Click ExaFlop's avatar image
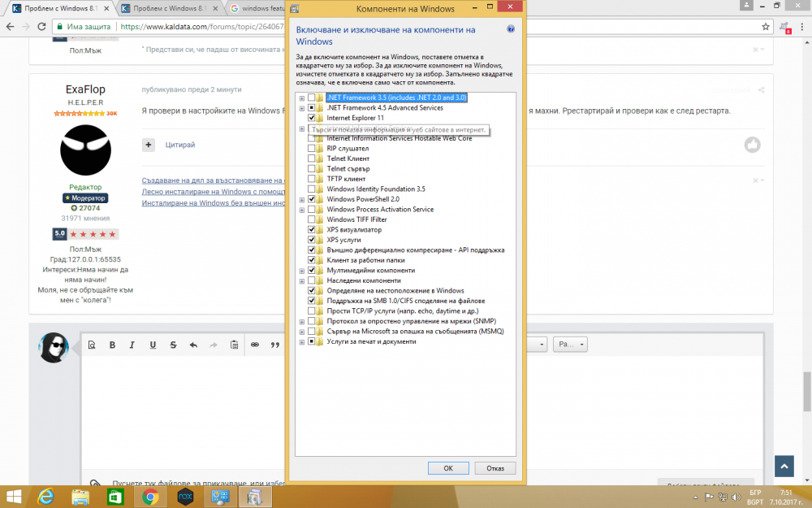Image resolution: width=812 pixels, height=508 pixels. pos(85,150)
